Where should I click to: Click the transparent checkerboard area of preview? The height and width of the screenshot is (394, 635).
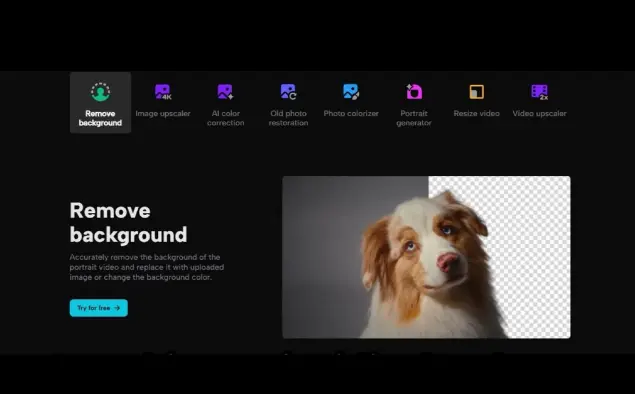[x=535, y=259]
